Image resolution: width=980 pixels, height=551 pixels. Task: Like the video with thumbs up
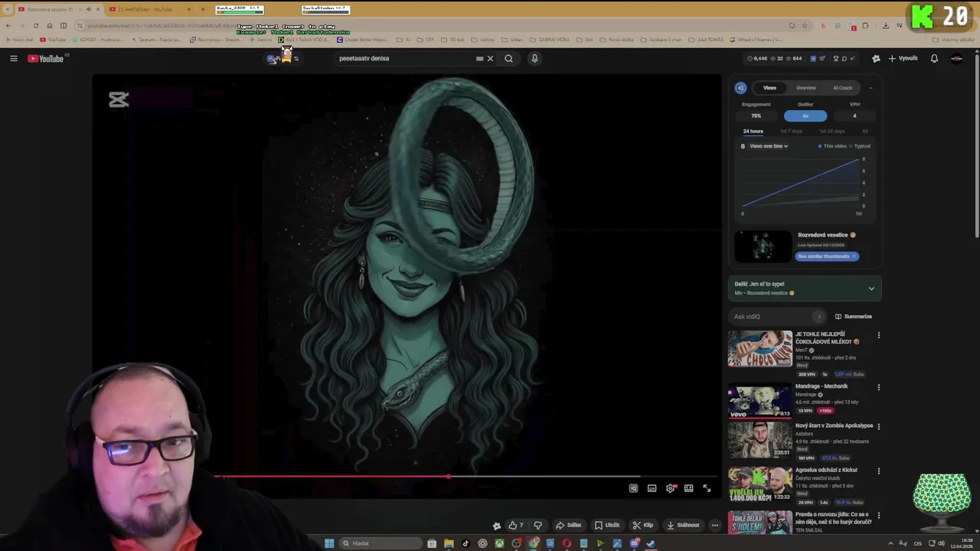(515, 525)
